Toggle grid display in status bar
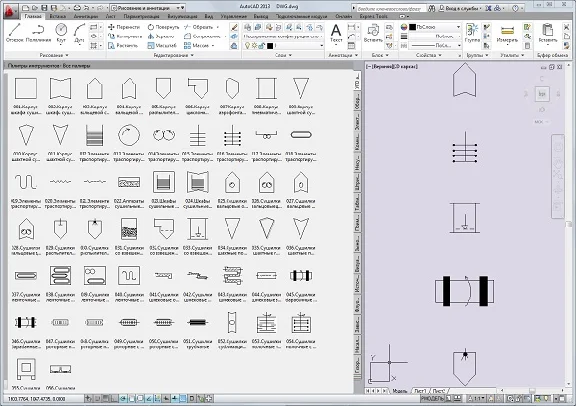 tap(105, 398)
